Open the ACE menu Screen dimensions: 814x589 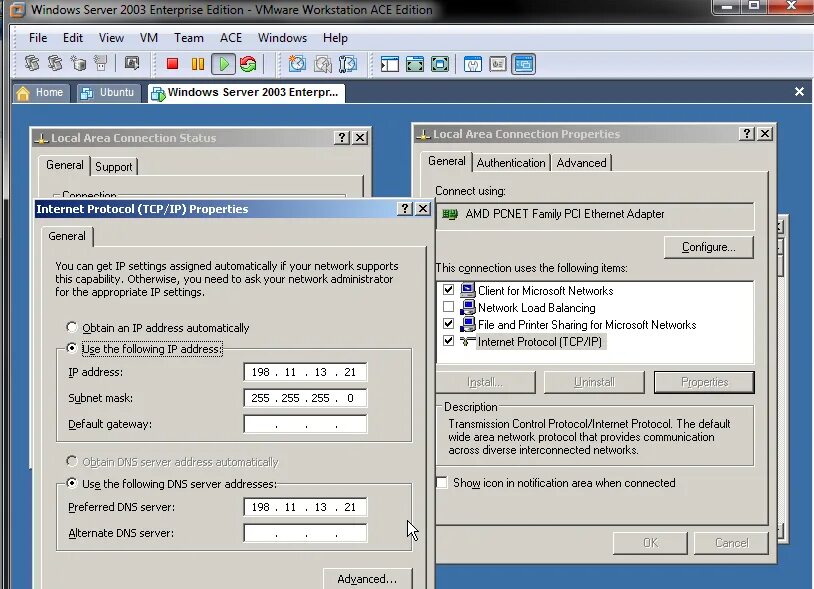[x=231, y=38]
